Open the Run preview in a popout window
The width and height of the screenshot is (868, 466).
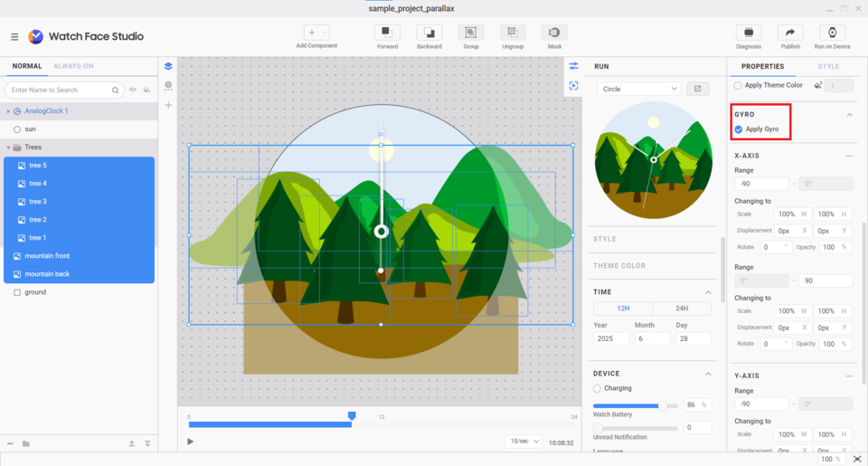pyautogui.click(x=697, y=89)
